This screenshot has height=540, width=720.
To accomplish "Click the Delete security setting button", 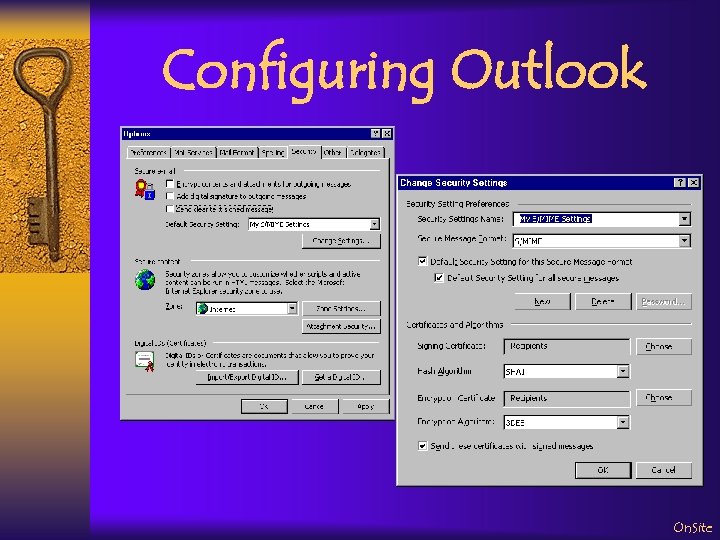I will (x=603, y=302).
